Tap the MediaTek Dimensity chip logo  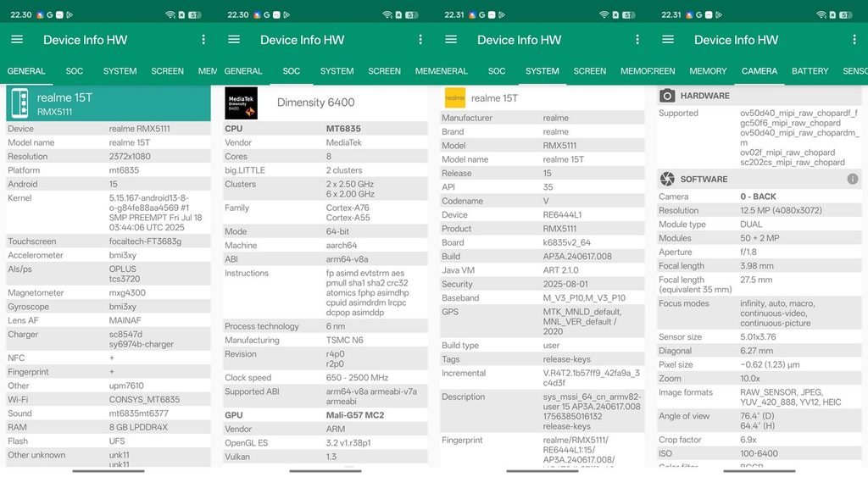tap(241, 103)
